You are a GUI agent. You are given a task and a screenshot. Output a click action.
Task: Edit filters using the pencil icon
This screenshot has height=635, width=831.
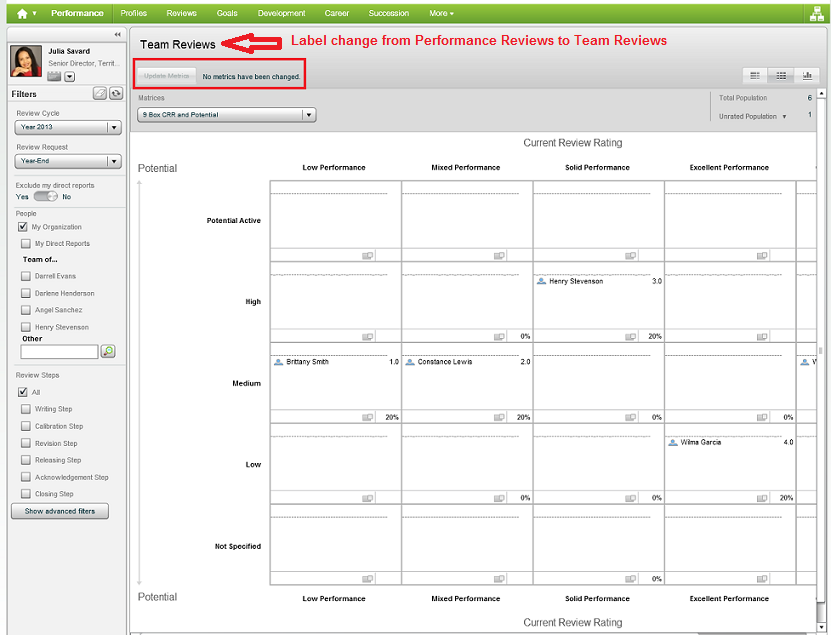pyautogui.click(x=100, y=93)
